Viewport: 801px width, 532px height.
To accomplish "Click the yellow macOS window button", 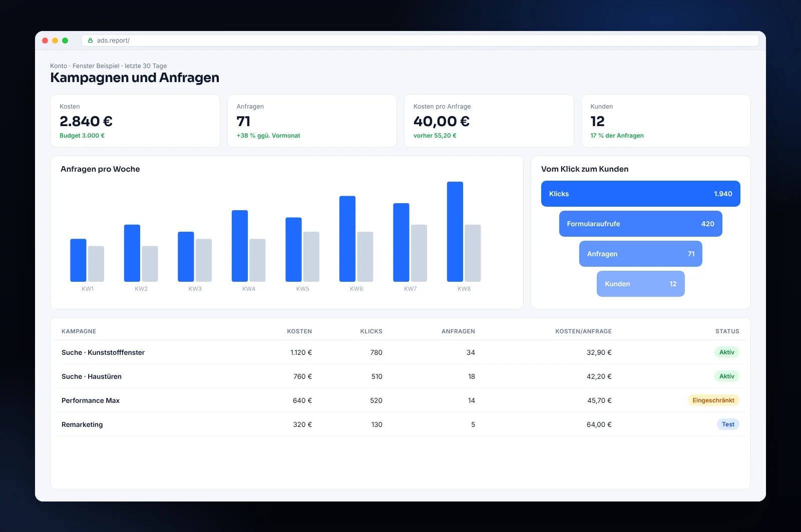I will pyautogui.click(x=55, y=41).
